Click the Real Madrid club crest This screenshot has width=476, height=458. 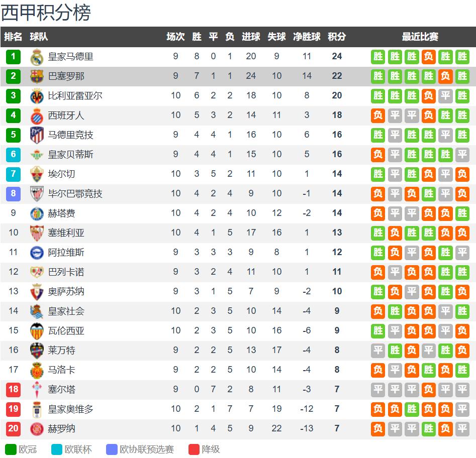click(x=37, y=57)
